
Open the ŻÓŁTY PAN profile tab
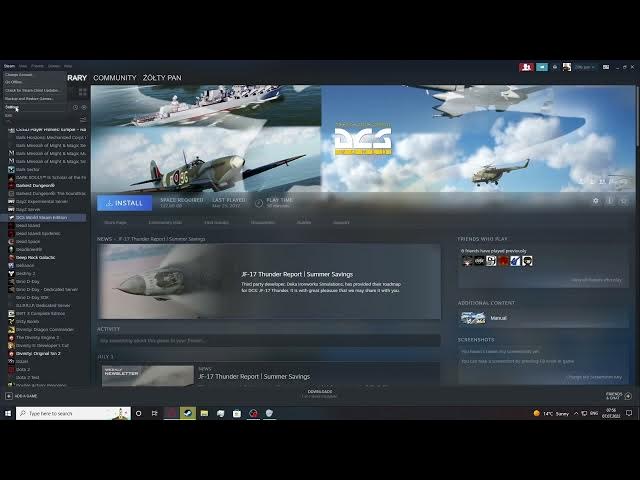(x=162, y=78)
